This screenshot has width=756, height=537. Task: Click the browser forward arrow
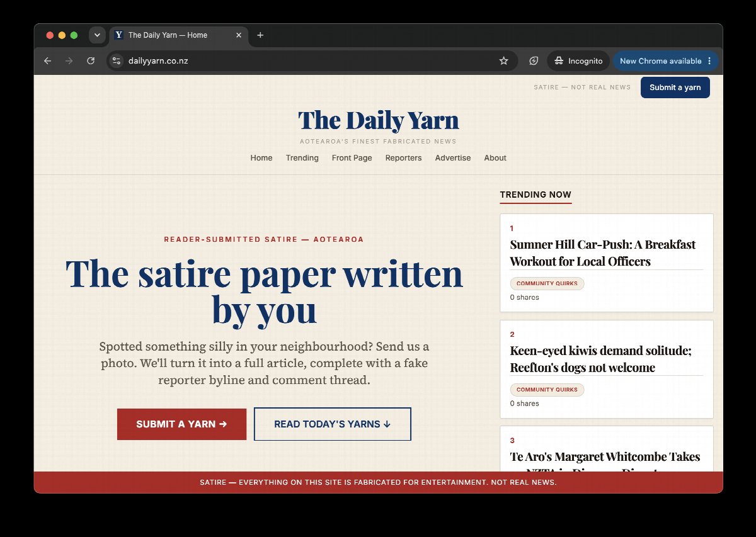point(69,61)
